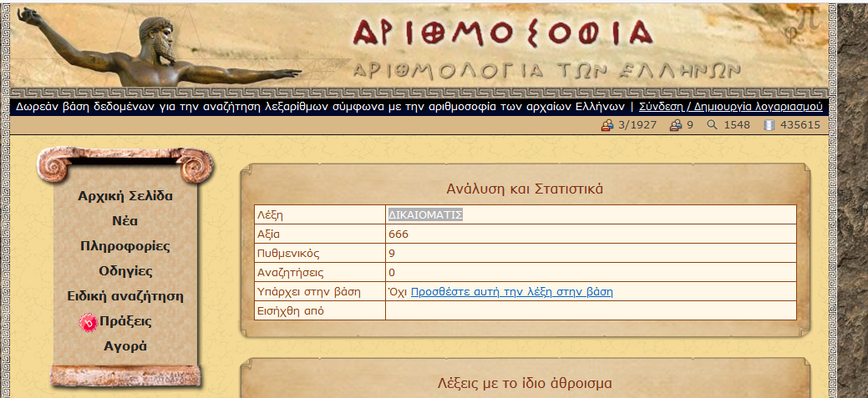Click the search count 1548
Screen dimensions: 868x398
pyautogui.click(x=737, y=125)
